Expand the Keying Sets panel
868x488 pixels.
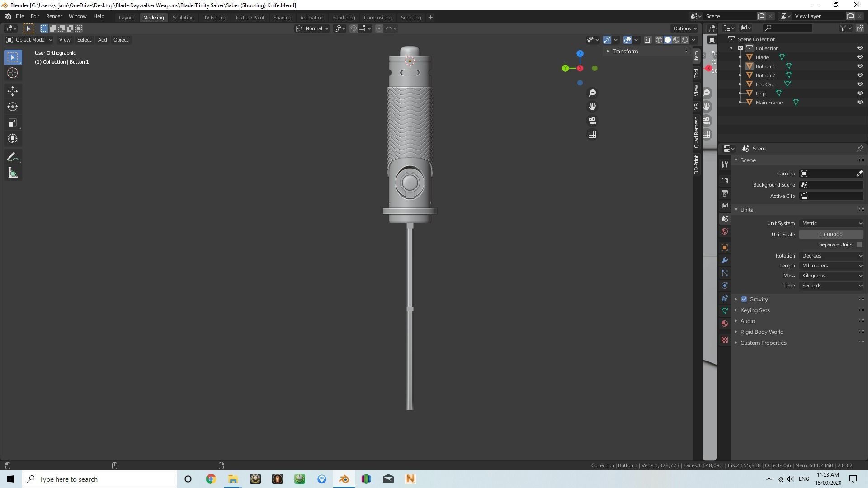coord(755,310)
